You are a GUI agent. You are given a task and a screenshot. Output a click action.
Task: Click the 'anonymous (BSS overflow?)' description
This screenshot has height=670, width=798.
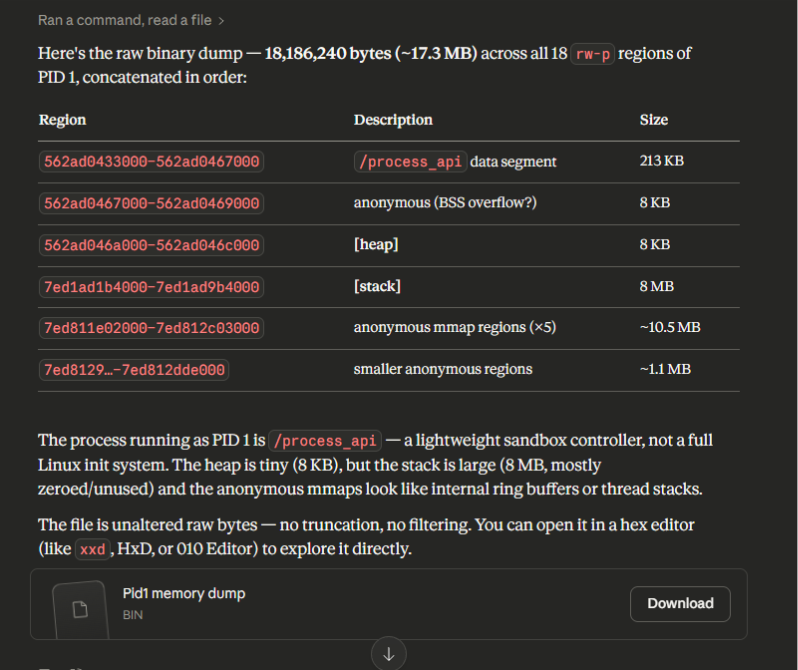click(x=445, y=203)
